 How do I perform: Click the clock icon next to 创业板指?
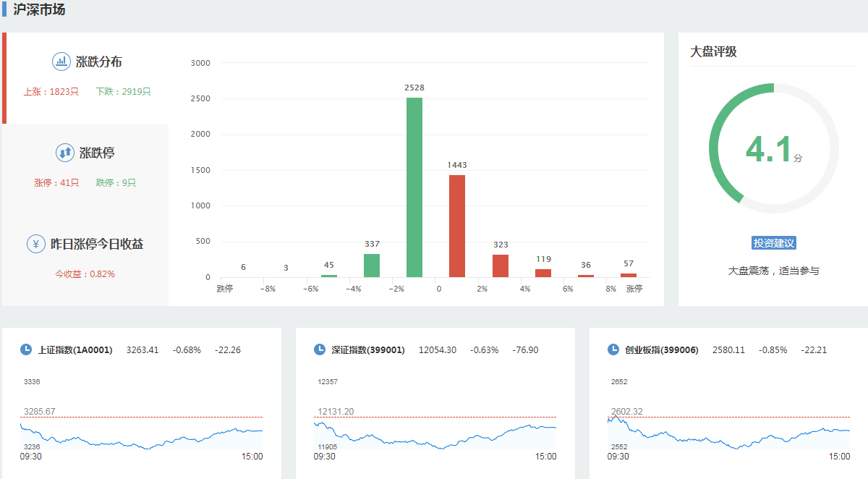(613, 349)
